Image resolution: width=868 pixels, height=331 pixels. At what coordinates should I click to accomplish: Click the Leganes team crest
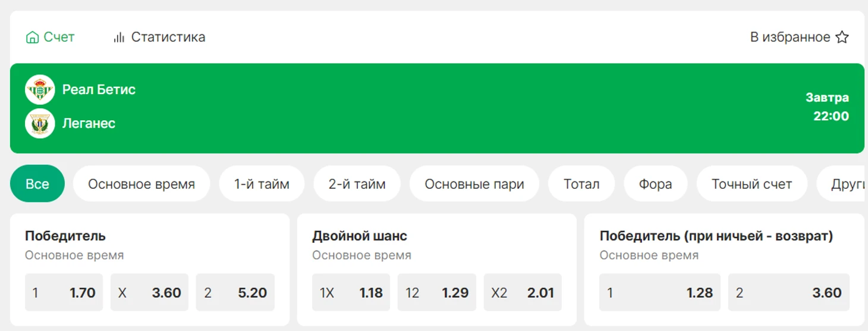[x=40, y=124]
